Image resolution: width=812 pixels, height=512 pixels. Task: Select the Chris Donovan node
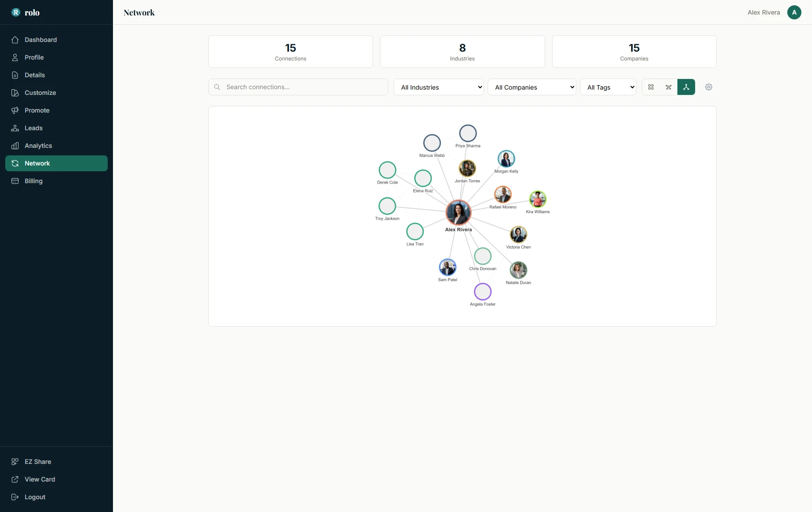(x=483, y=256)
